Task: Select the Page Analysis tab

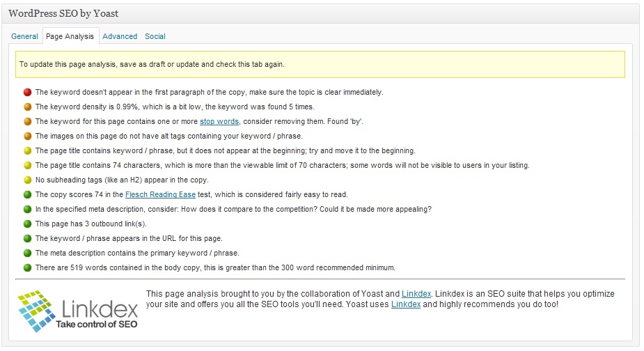Action: 70,36
